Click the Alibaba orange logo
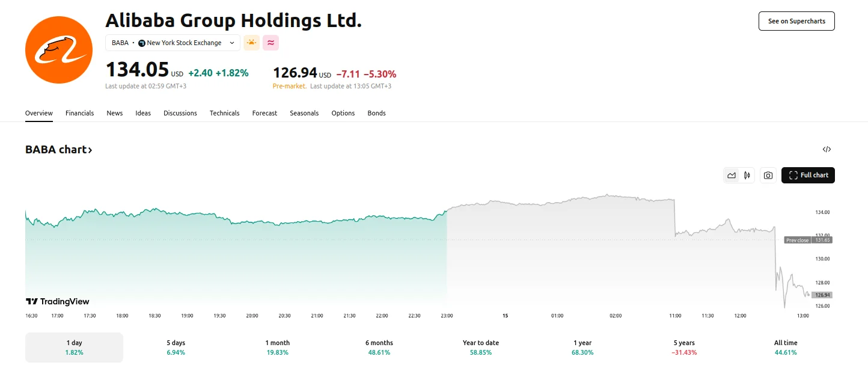This screenshot has height=377, width=868. [59, 50]
